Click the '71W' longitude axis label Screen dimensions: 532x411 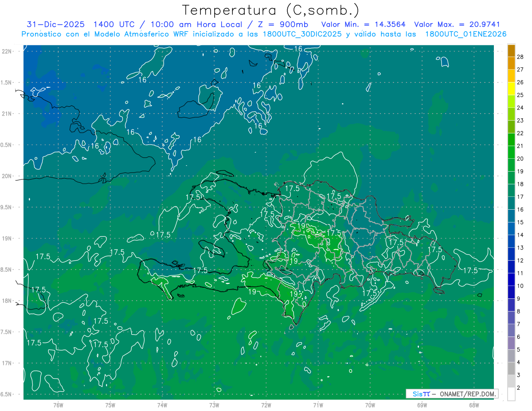tap(318, 405)
